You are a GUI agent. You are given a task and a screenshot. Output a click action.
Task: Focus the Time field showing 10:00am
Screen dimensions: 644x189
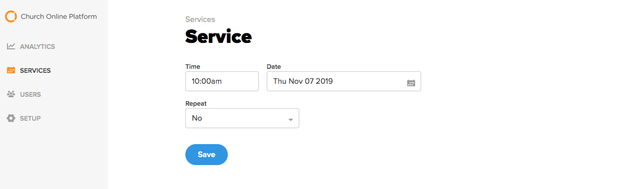[222, 81]
